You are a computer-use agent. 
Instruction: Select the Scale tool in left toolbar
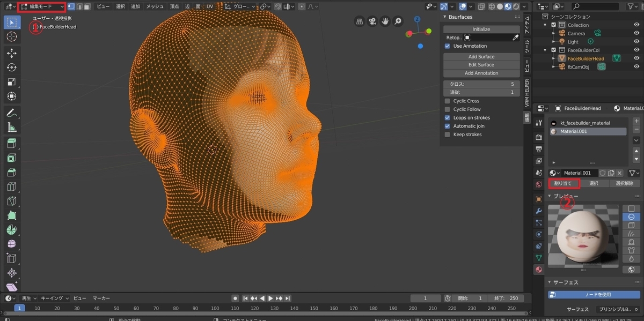(x=11, y=82)
